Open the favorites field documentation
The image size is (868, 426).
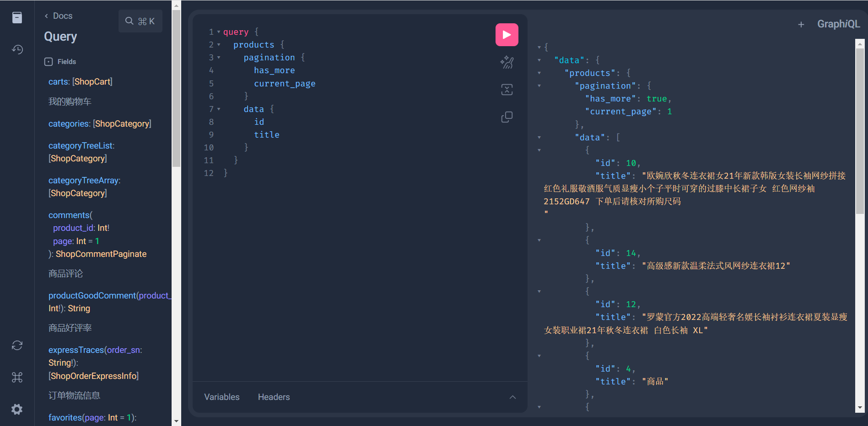point(65,418)
